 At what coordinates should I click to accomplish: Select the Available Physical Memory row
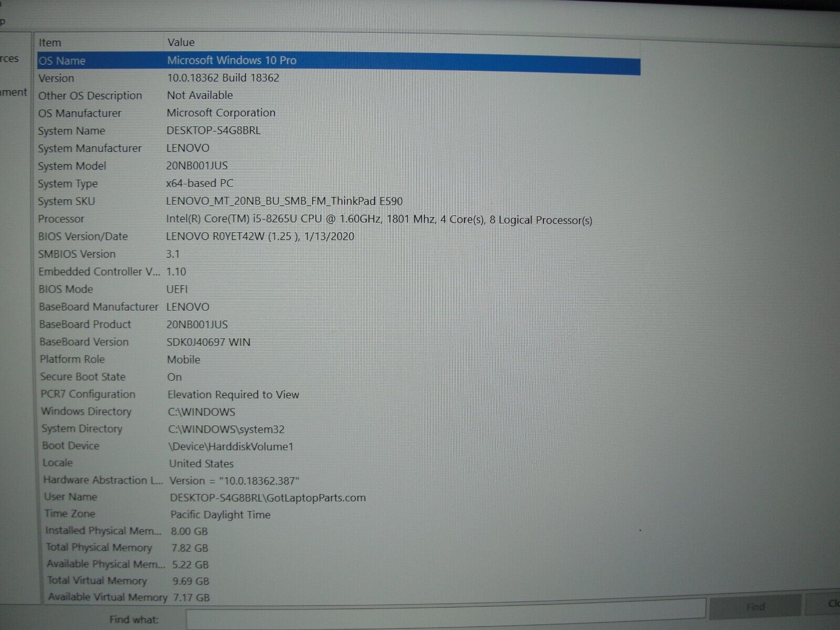tap(339, 564)
